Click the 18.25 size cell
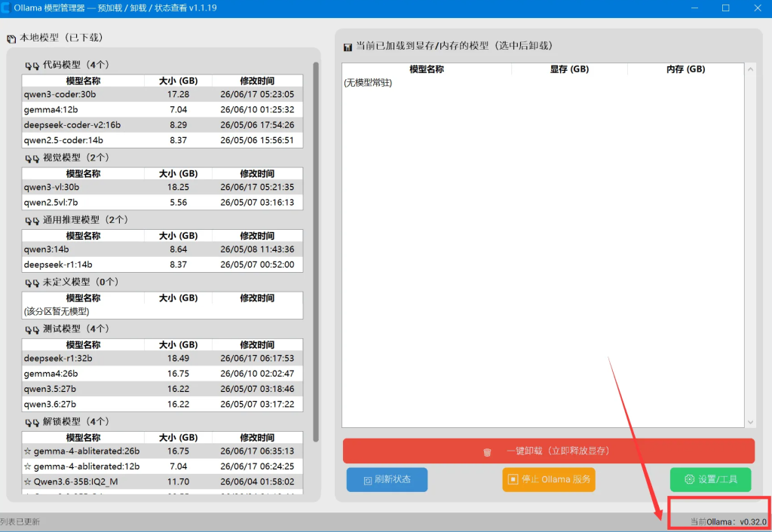Viewport: 772px width, 532px height. pyautogui.click(x=178, y=188)
